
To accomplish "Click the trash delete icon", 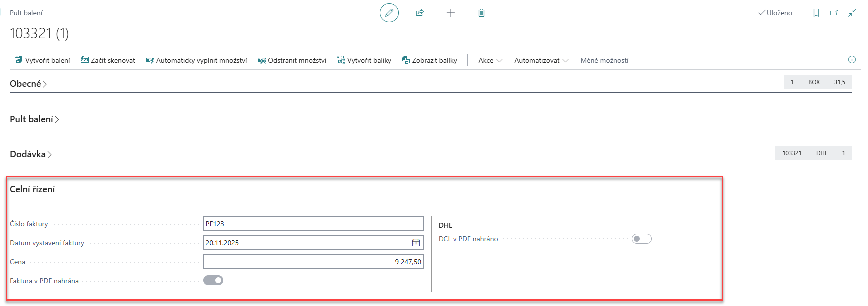I will (x=481, y=13).
